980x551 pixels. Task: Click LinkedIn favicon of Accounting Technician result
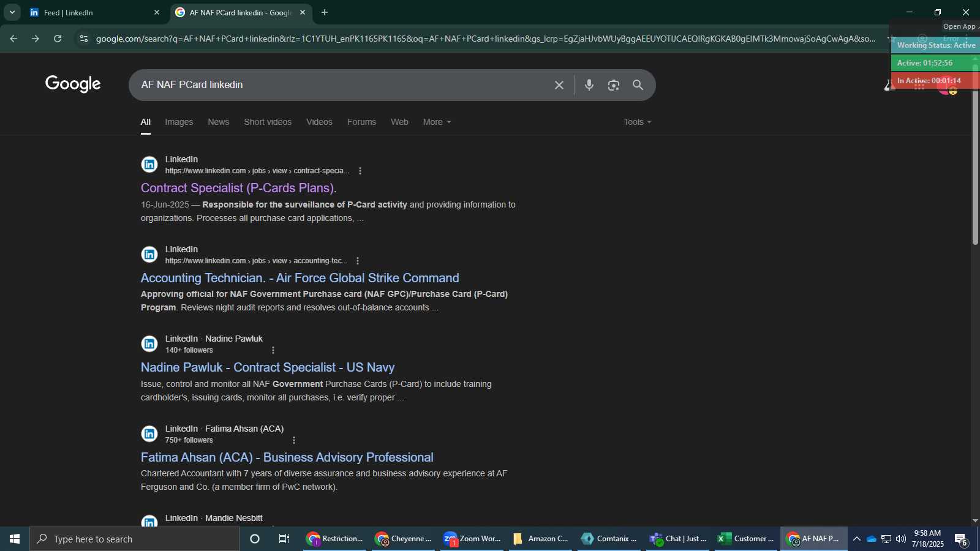149,255
